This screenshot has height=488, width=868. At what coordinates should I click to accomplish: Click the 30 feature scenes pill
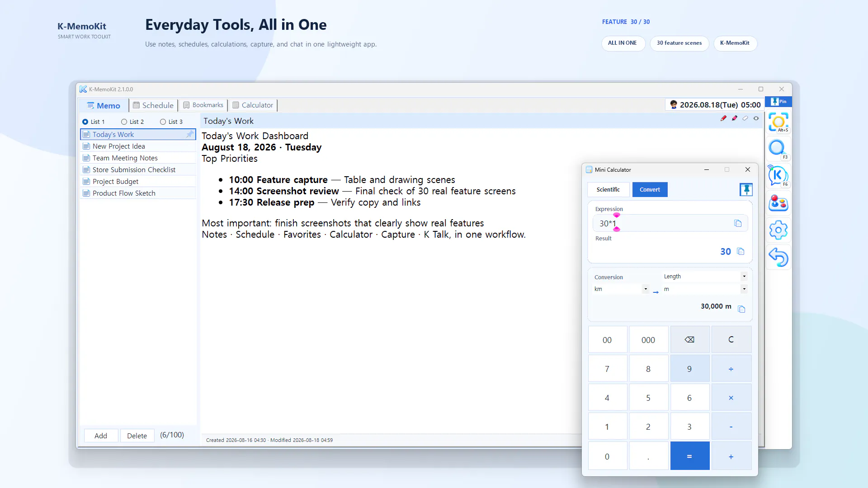click(679, 43)
